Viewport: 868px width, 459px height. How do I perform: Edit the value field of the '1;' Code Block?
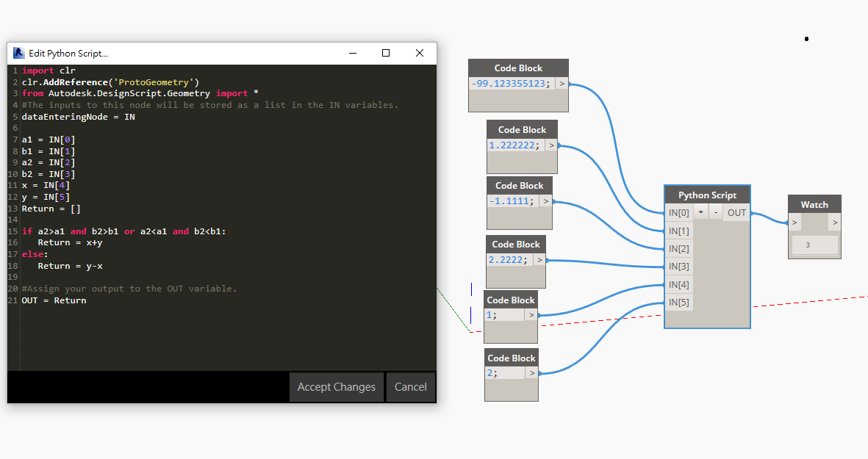(505, 314)
